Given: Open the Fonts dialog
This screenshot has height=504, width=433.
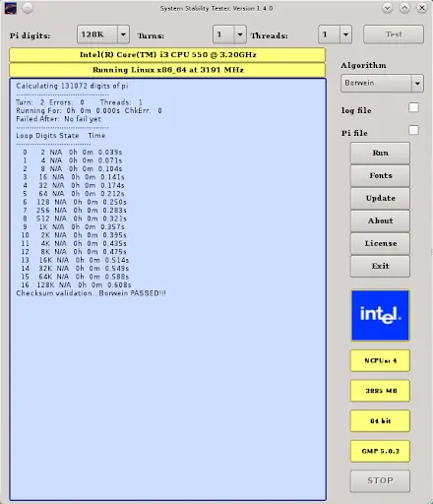Looking at the screenshot, I should coord(380,175).
